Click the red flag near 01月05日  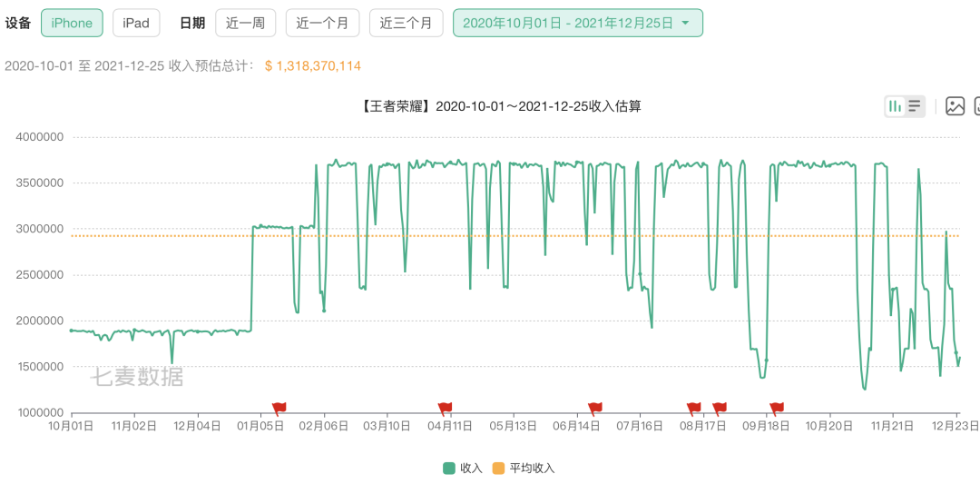pos(279,409)
